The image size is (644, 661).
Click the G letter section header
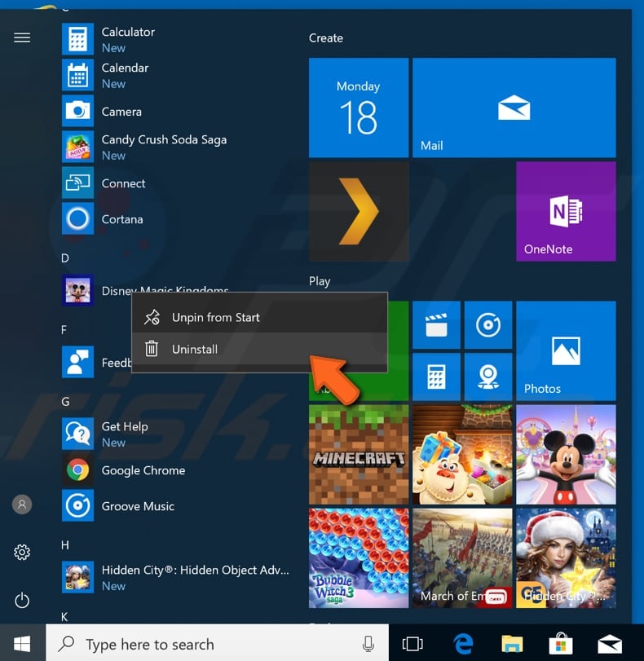coord(65,402)
